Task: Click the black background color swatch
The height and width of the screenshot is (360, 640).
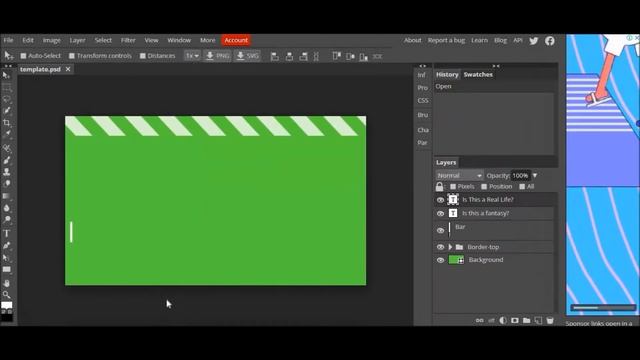Action: (7, 318)
